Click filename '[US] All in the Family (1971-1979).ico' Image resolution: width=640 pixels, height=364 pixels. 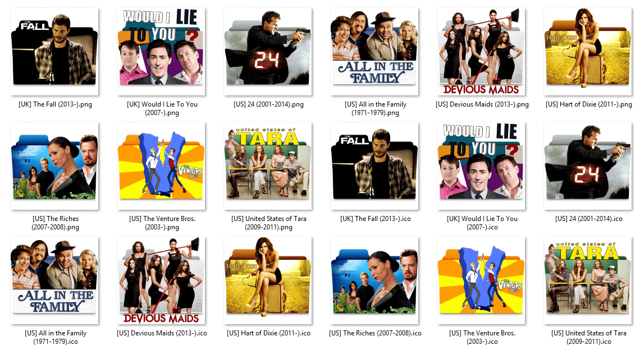55,338
